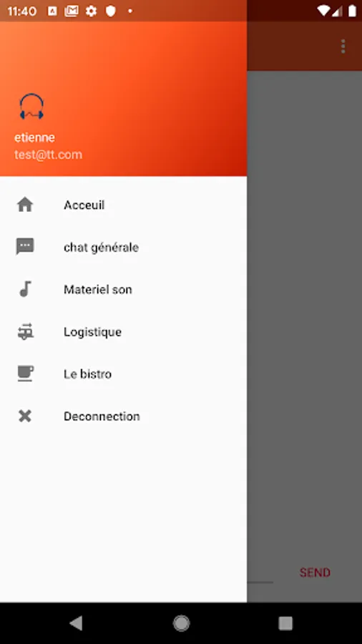This screenshot has width=362, height=644.
Task: Tap the headphones profile avatar
Action: (31, 107)
